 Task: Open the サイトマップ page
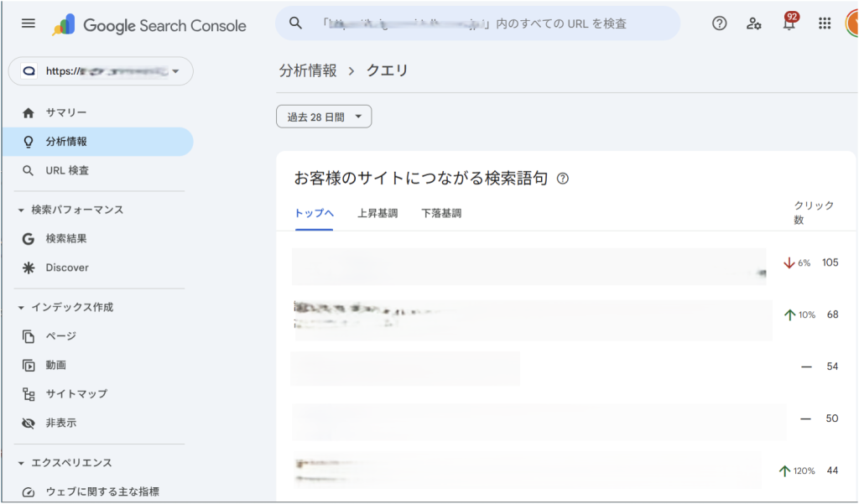pos(76,393)
